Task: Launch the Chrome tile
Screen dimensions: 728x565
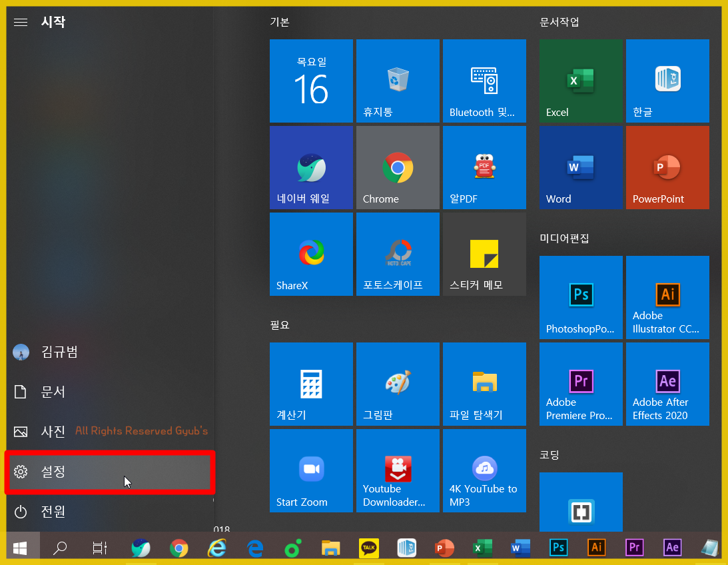Action: tap(398, 168)
